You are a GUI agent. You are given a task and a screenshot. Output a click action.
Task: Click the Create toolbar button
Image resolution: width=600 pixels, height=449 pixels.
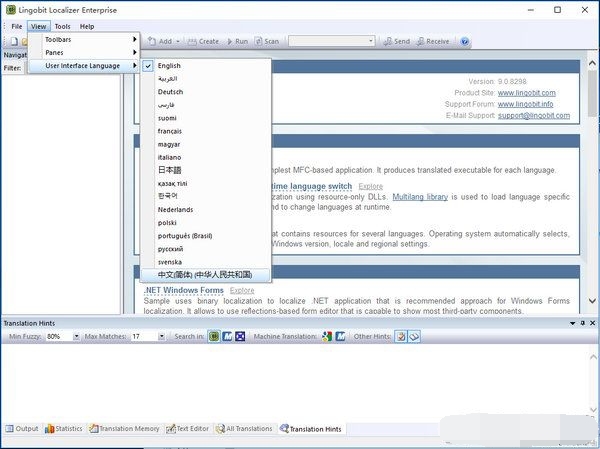click(x=203, y=42)
